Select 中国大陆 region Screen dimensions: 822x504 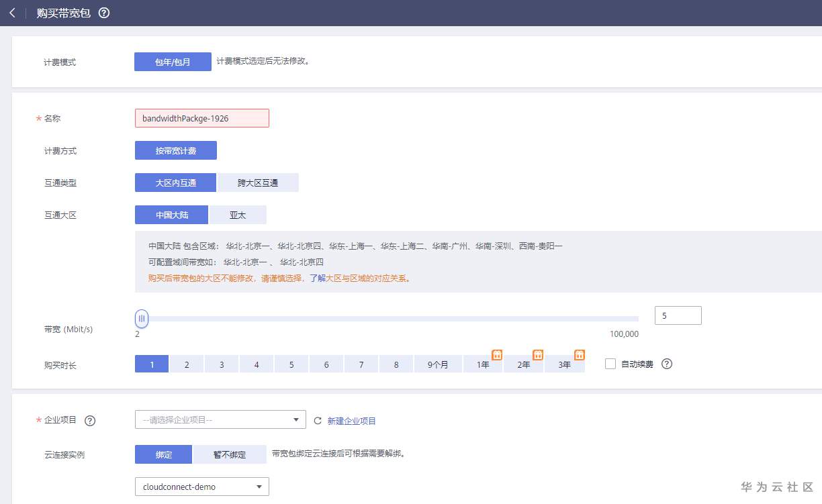[171, 215]
